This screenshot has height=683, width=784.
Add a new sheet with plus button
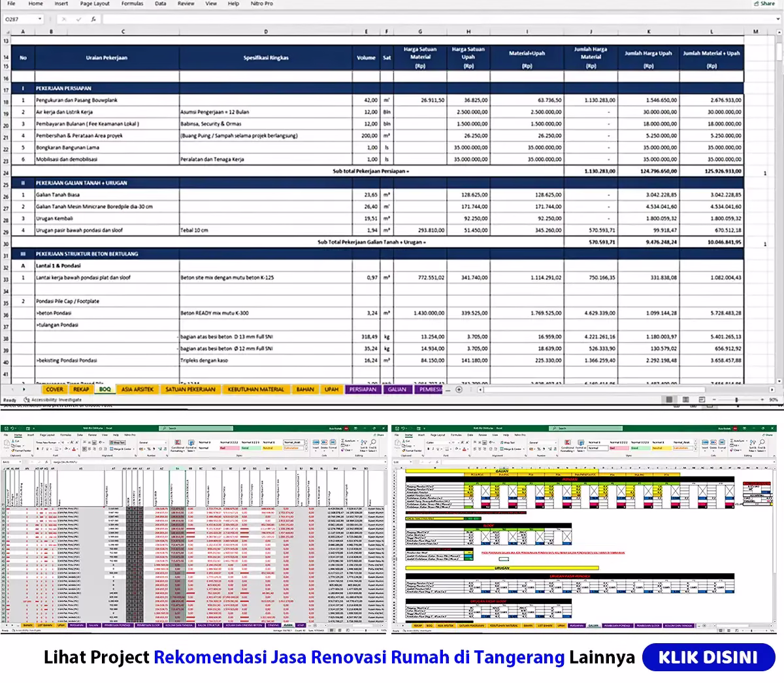[459, 389]
